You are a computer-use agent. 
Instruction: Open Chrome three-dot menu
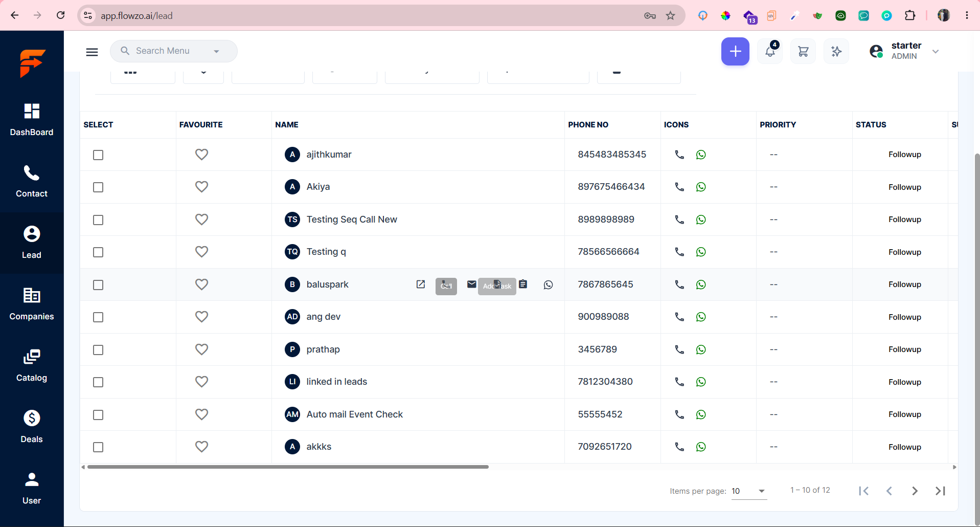[967, 15]
